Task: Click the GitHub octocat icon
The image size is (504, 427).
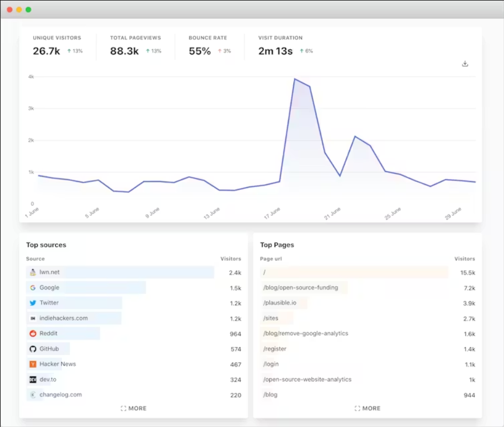Action: 33,349
